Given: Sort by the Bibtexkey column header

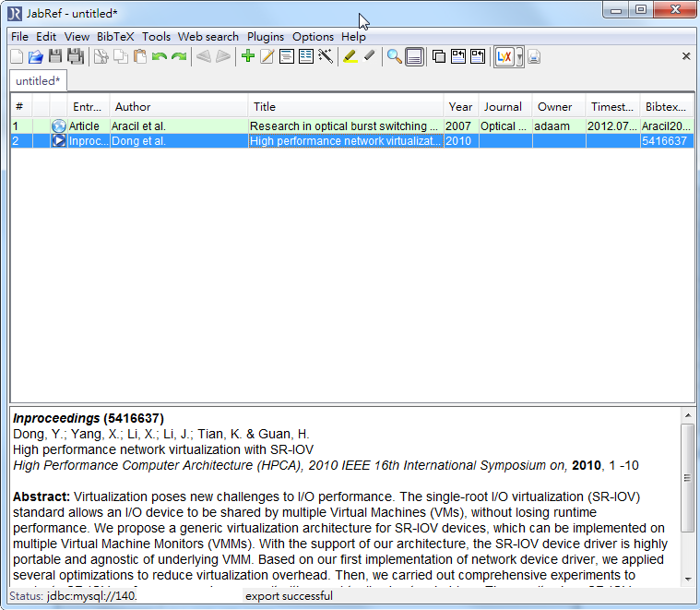Looking at the screenshot, I should 667,107.
